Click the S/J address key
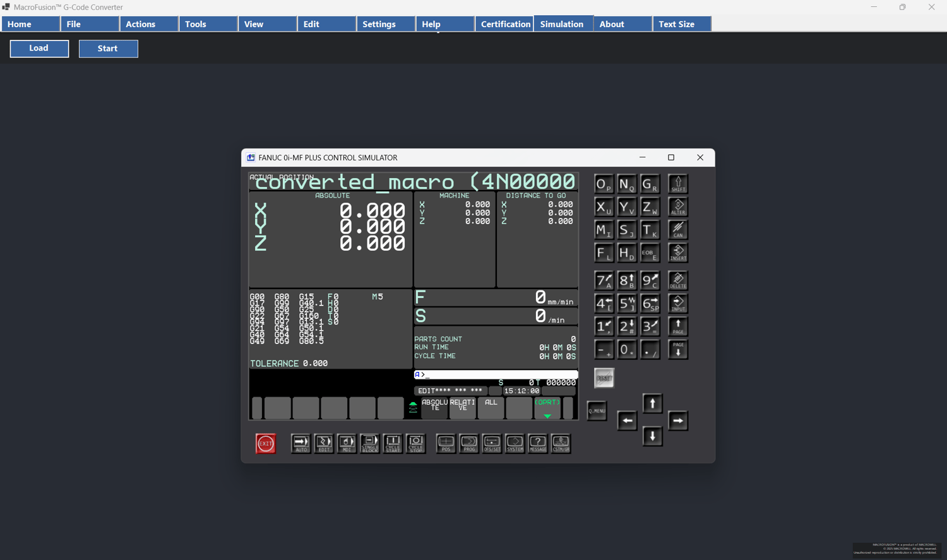The image size is (947, 560). point(627,230)
